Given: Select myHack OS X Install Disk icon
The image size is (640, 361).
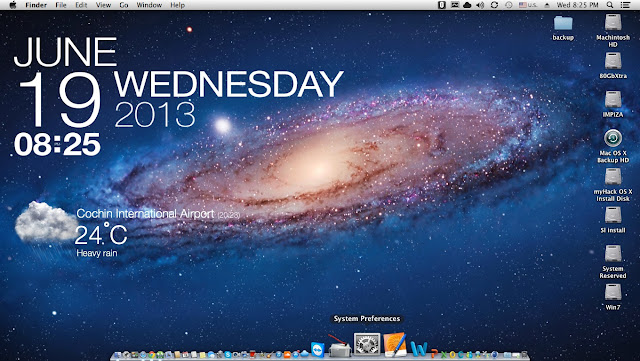Looking at the screenshot, I should (x=613, y=176).
